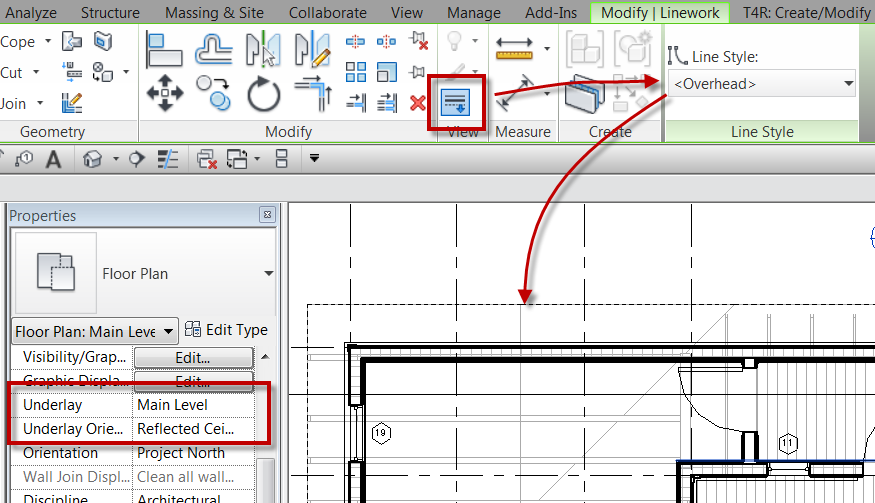
Task: Expand the Floor Plan type selector
Action: point(268,274)
